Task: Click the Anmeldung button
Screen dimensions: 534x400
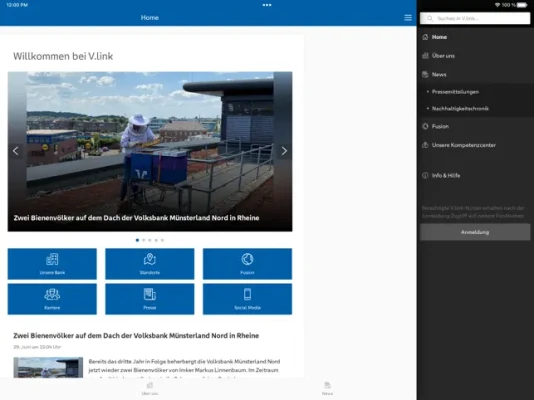Action: tap(475, 232)
